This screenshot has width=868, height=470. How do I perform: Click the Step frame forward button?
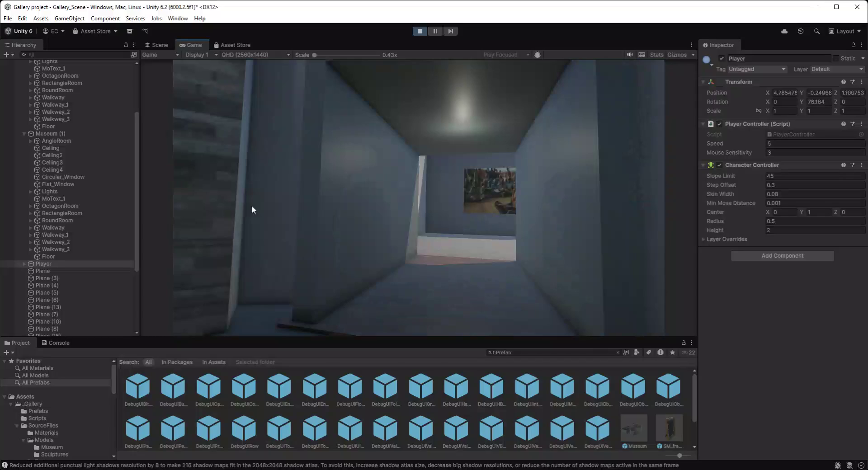point(450,31)
